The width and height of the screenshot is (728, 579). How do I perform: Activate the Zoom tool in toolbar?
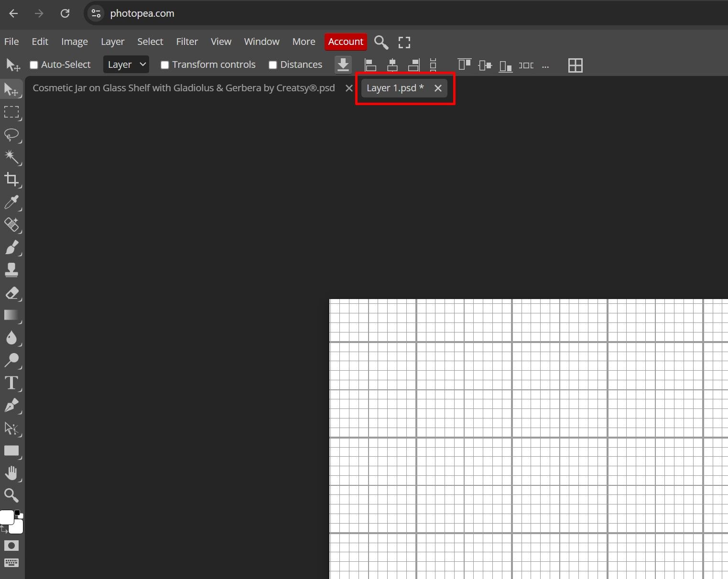11,495
